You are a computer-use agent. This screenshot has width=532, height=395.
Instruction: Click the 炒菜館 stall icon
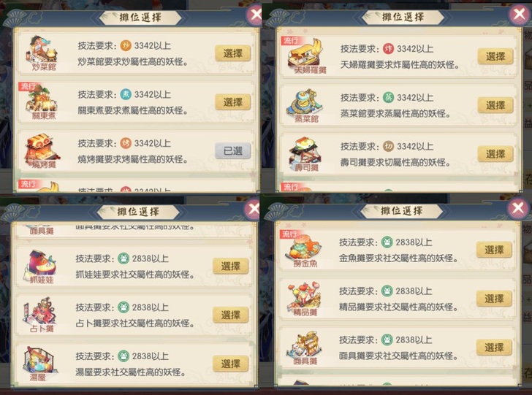point(42,50)
